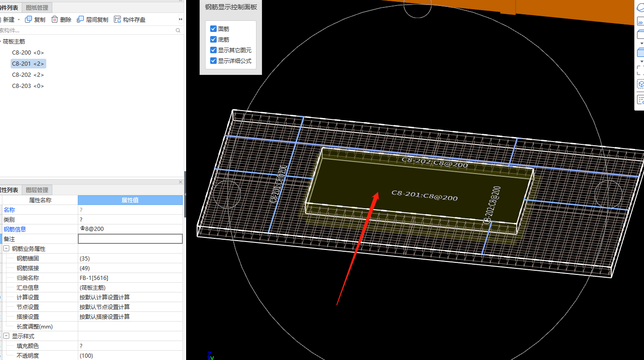The width and height of the screenshot is (644, 360).
Task: Click the list display settings icon
Action: click(x=641, y=99)
